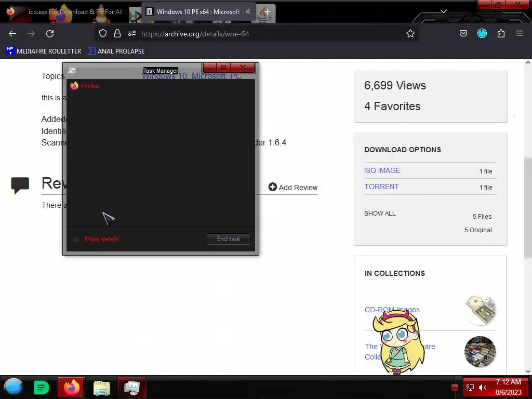Viewport: 532px width, 399px height.
Task: Click the End task button
Action: click(229, 239)
